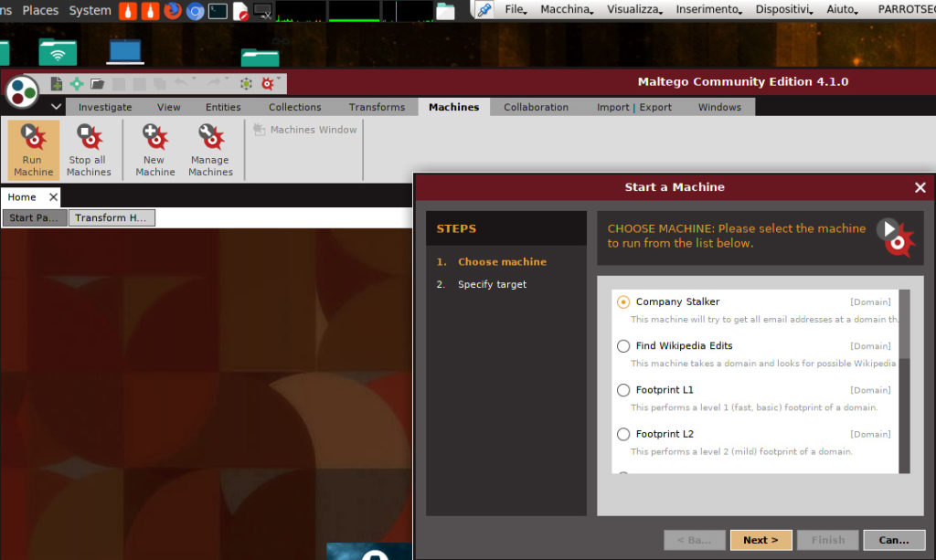Click the Stop all Machines icon

89,151
